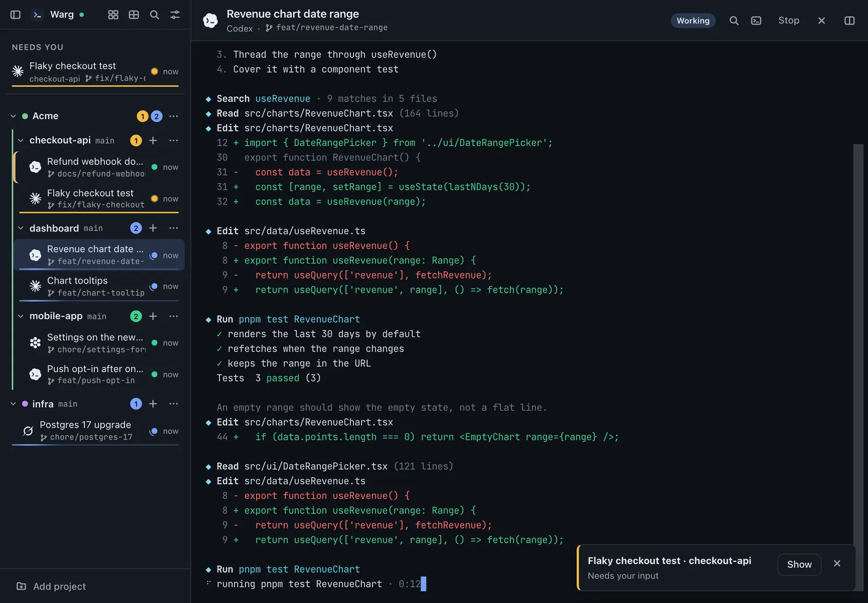Open the sliders settings icon in sidebar header

click(x=175, y=15)
